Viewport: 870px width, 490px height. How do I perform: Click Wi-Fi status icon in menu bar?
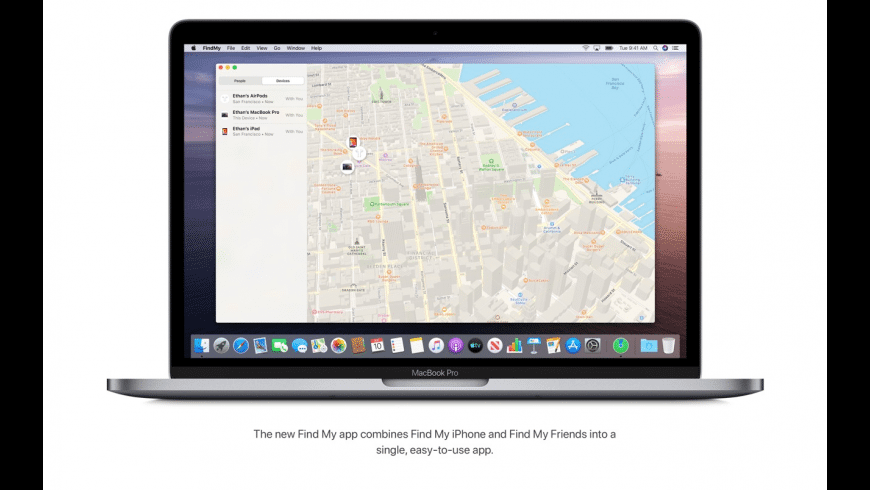(585, 48)
